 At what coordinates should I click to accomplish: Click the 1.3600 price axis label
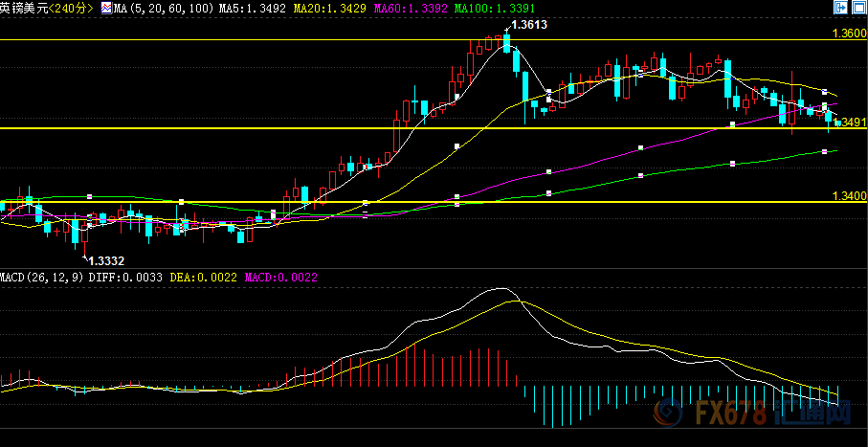(849, 34)
